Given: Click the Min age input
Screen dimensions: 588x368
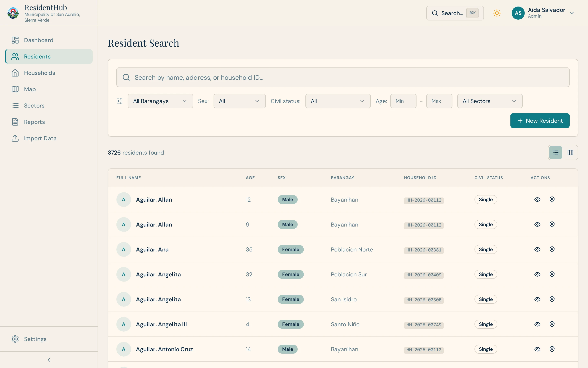Looking at the screenshot, I should [403, 101].
